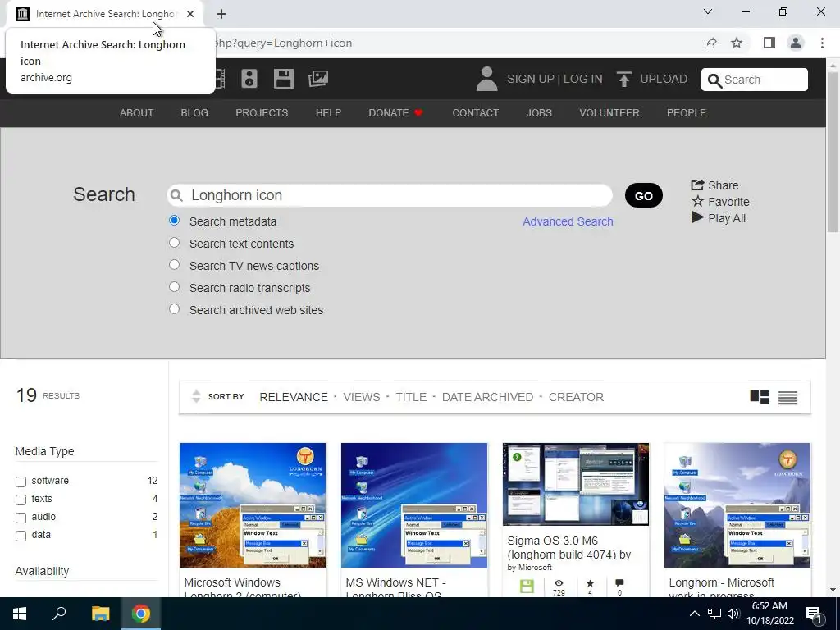Screen dimensions: 840x630
Task: Switch to list view icon
Action: coord(787,398)
